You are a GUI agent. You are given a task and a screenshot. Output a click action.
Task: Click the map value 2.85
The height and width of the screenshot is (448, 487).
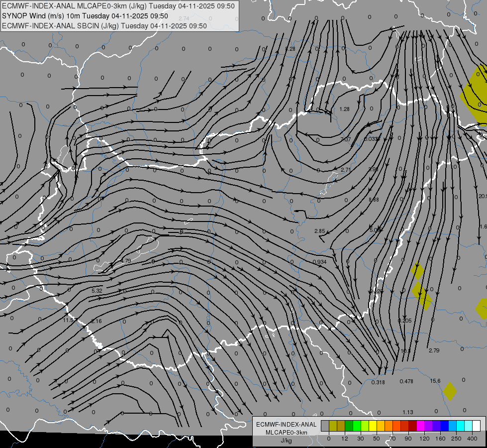(x=319, y=231)
